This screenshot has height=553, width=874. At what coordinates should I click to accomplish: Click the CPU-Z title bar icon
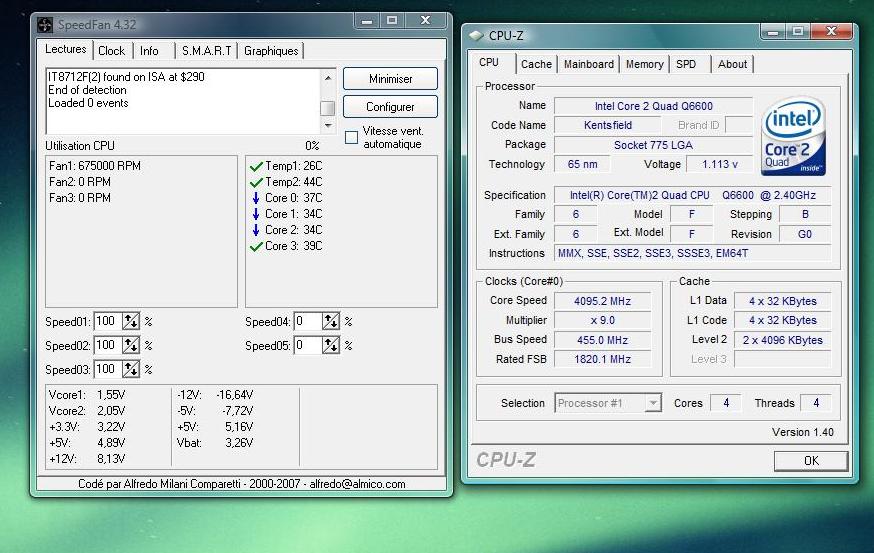coord(475,36)
